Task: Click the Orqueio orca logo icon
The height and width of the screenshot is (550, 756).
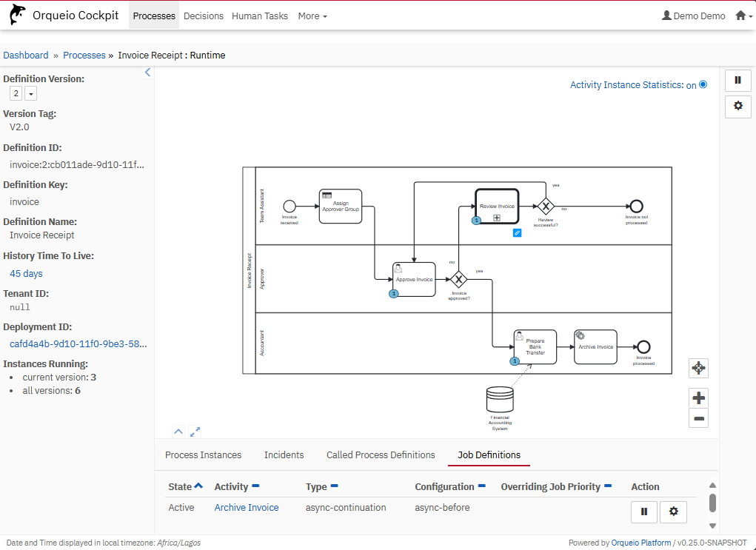Action: coord(16,16)
